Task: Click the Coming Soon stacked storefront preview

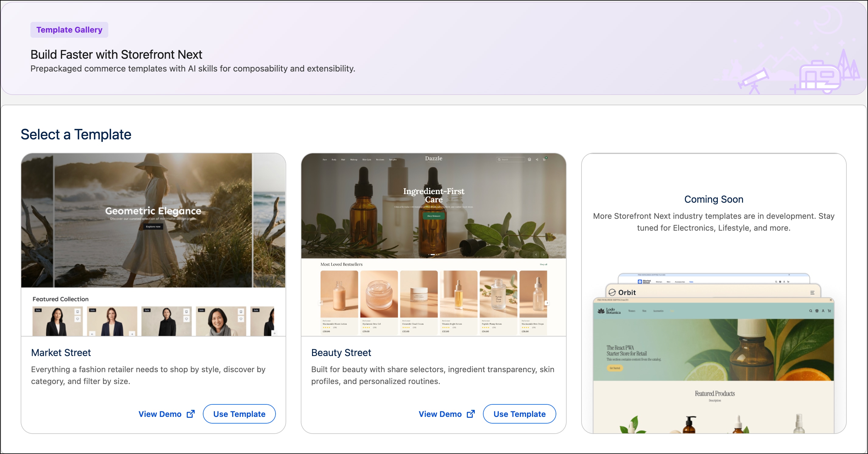Action: point(714,353)
